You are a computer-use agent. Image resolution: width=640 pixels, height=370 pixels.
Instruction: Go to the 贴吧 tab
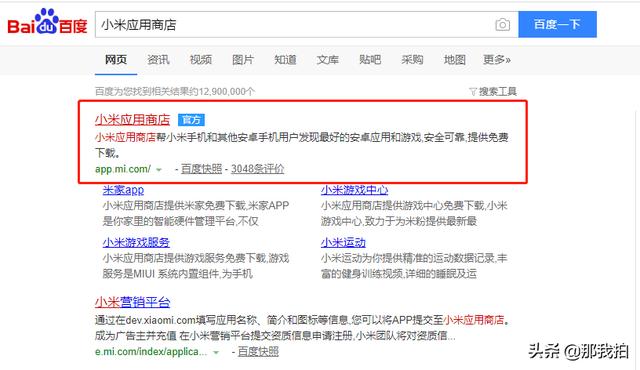tap(370, 60)
